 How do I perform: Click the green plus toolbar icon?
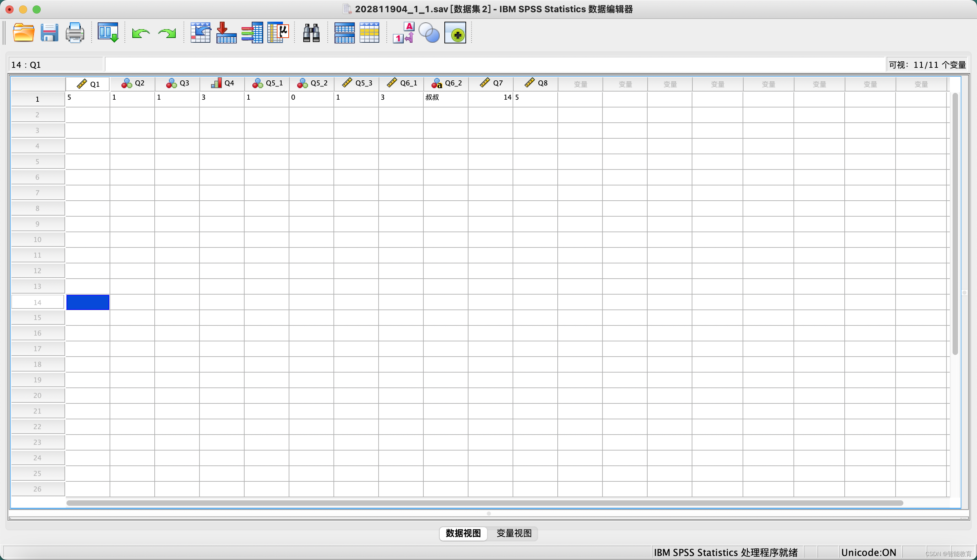(x=455, y=33)
